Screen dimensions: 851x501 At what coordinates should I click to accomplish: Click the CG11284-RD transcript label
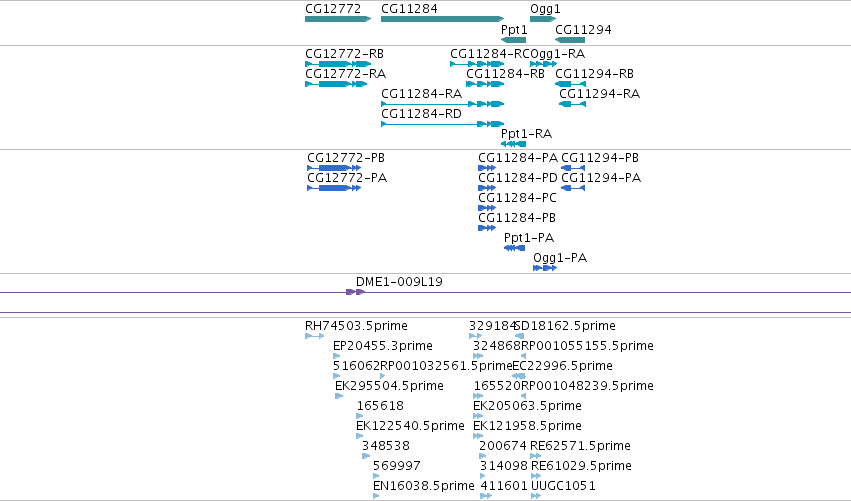(x=422, y=114)
